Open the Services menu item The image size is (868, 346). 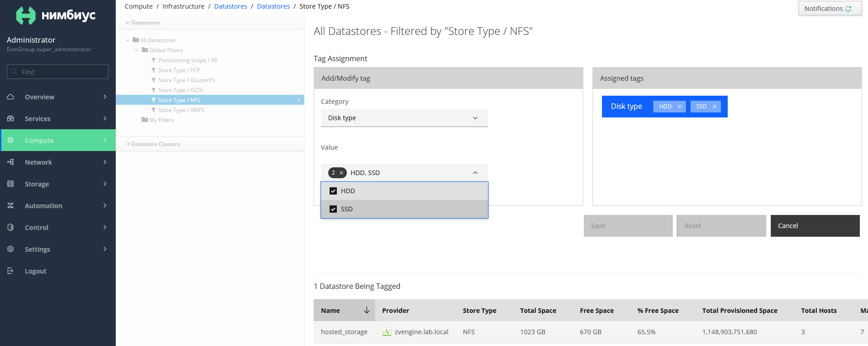coord(58,118)
